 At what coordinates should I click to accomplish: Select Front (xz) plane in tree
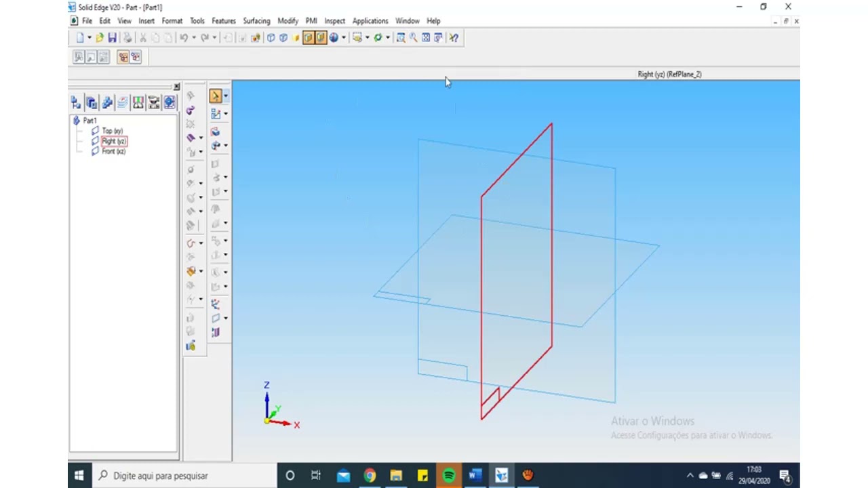tap(113, 151)
